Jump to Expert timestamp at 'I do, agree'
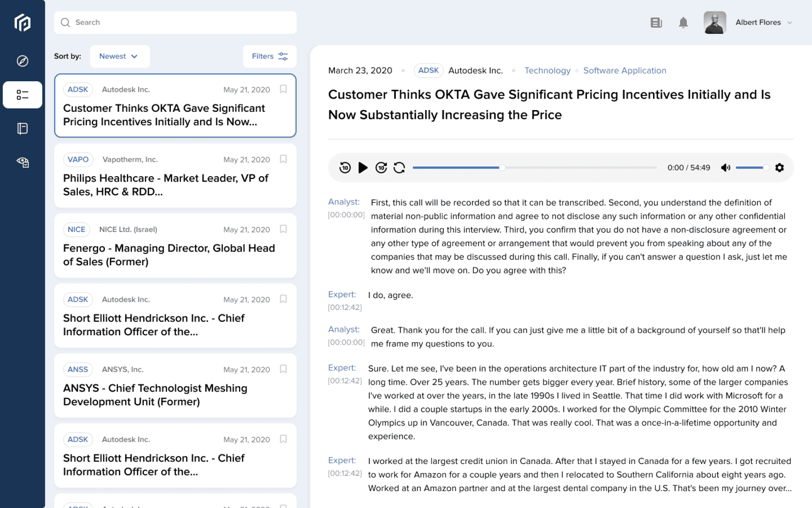Viewport: 812px width, 508px height. point(345,307)
